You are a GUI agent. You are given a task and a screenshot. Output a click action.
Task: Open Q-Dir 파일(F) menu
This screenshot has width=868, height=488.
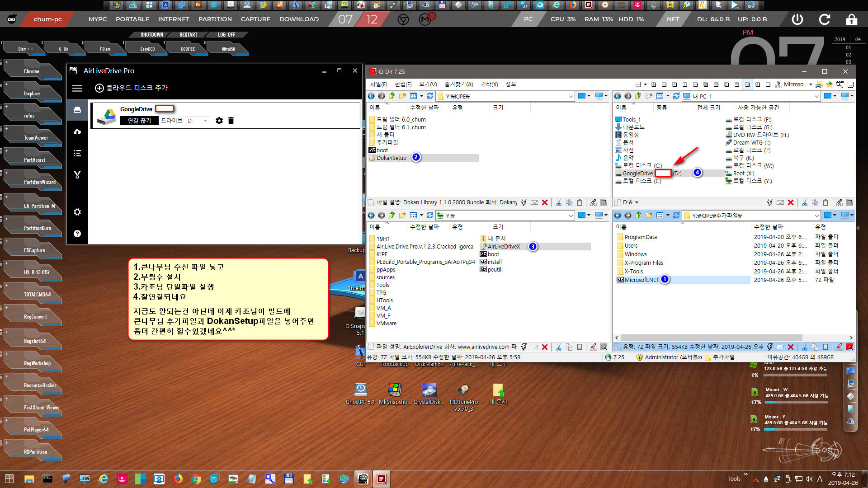(x=378, y=84)
